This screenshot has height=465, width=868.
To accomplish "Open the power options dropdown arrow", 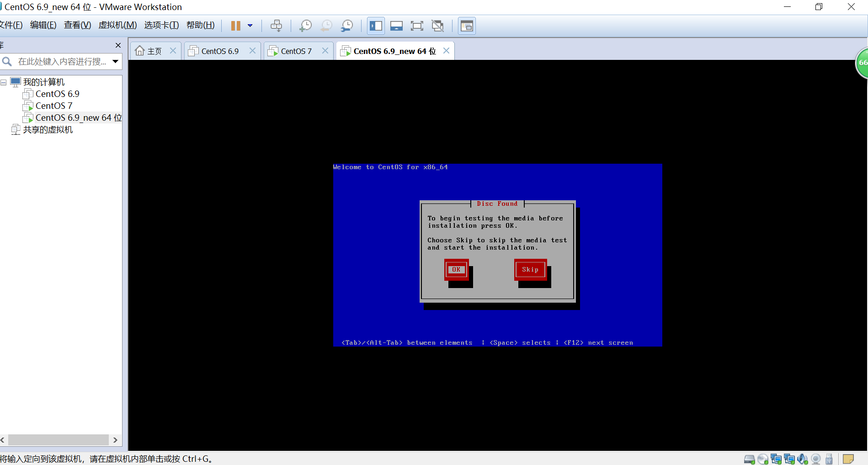I will 250,26.
